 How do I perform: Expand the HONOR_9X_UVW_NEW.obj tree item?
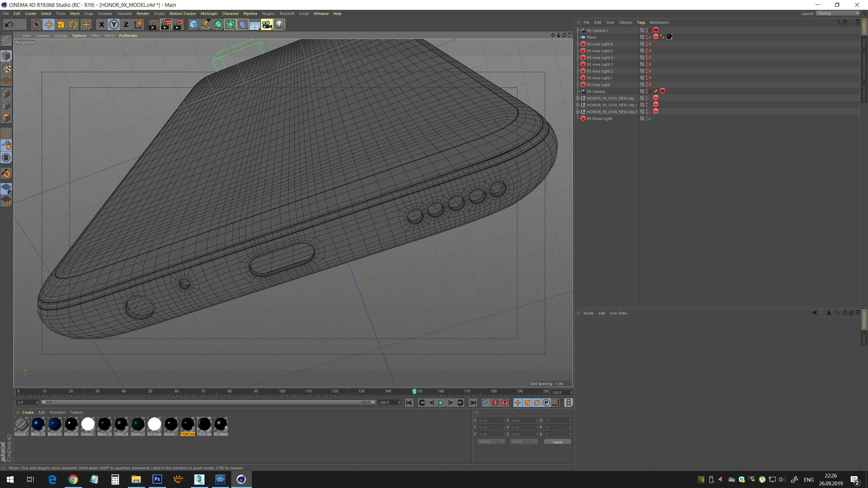pos(578,98)
